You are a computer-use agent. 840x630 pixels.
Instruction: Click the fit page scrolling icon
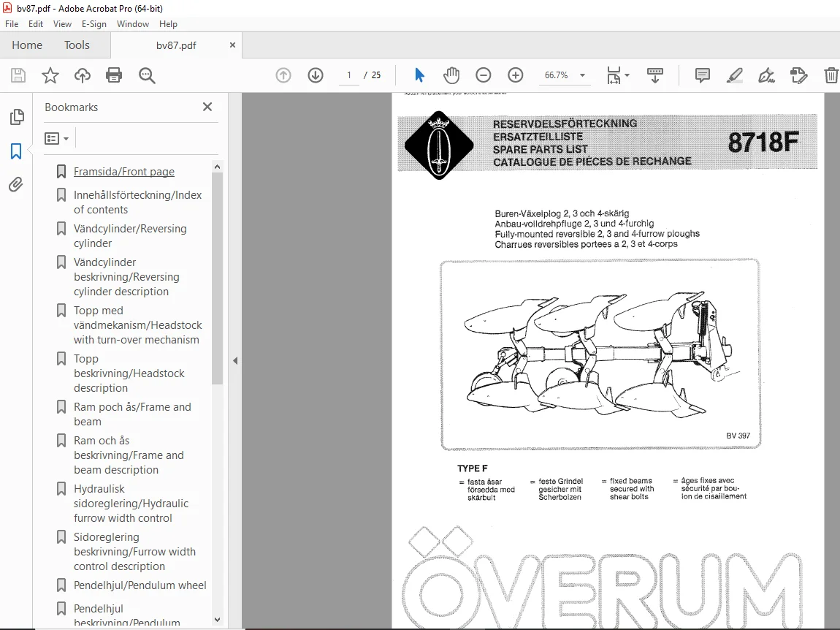[614, 75]
